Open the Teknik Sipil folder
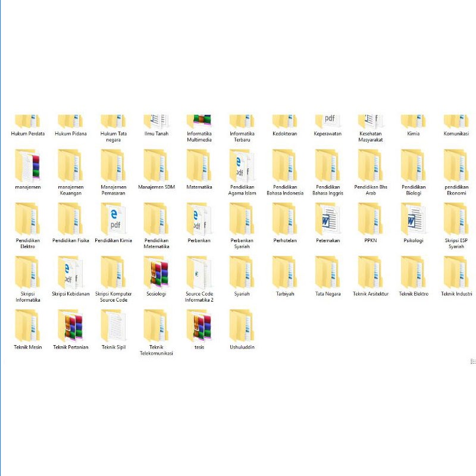 (114, 326)
